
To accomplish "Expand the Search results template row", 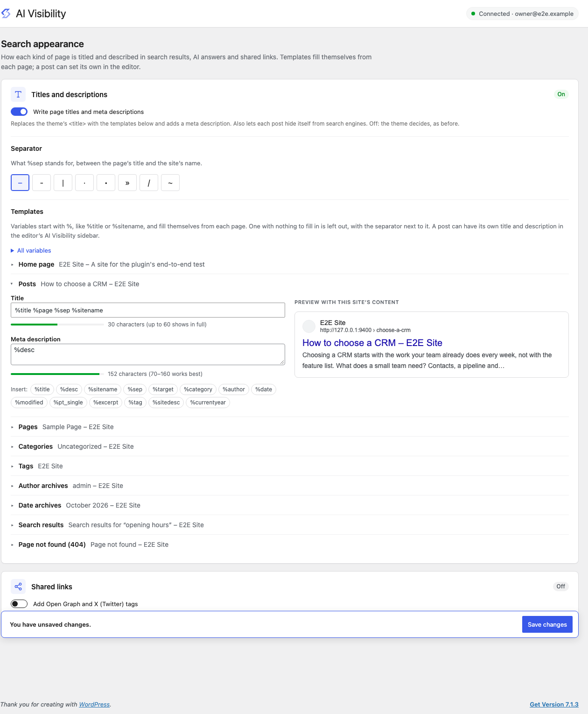I will 290,525.
